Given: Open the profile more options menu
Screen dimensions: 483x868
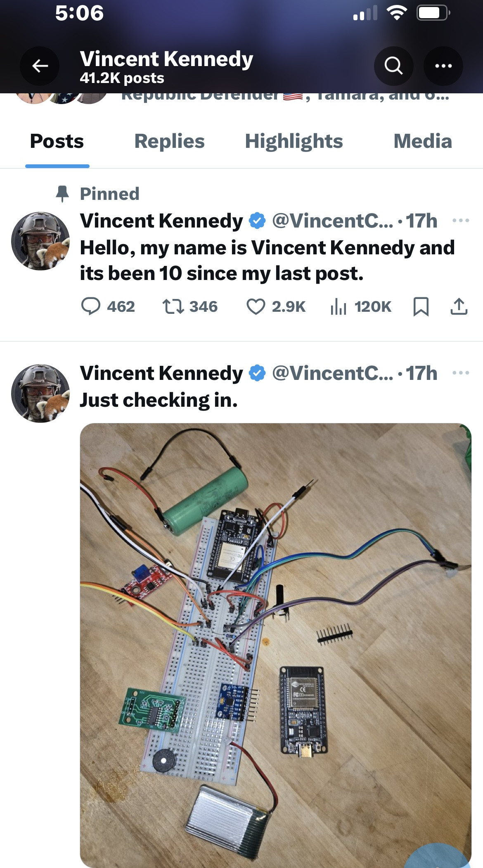Looking at the screenshot, I should [x=443, y=66].
